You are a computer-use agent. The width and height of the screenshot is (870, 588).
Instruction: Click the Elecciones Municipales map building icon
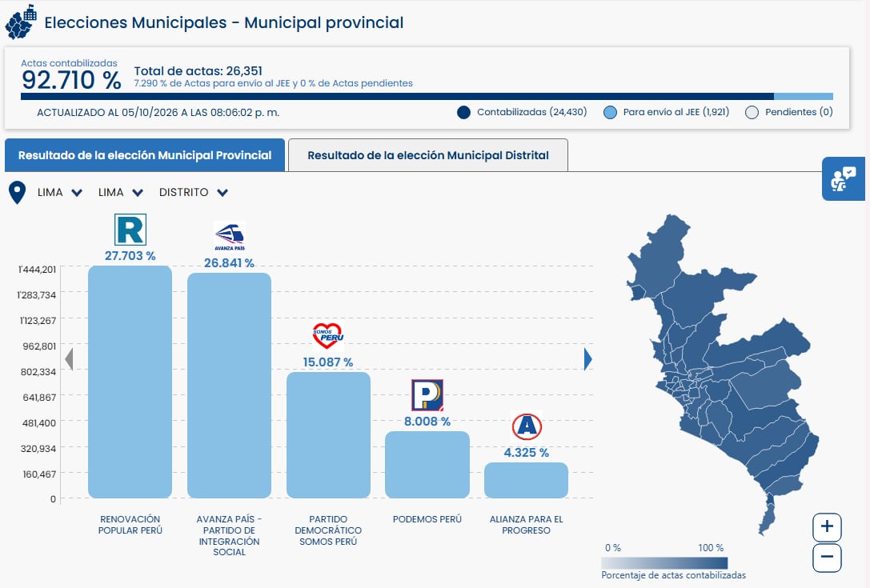point(21,22)
